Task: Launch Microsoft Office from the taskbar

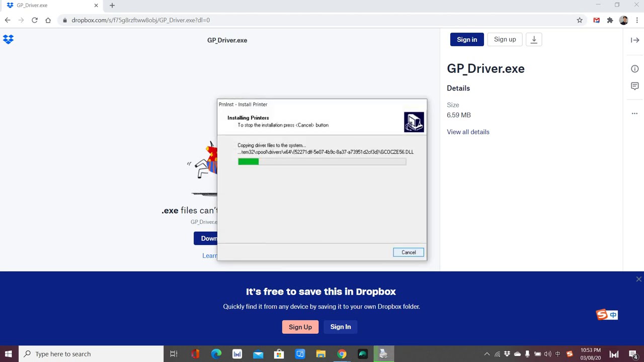Action: [195, 354]
